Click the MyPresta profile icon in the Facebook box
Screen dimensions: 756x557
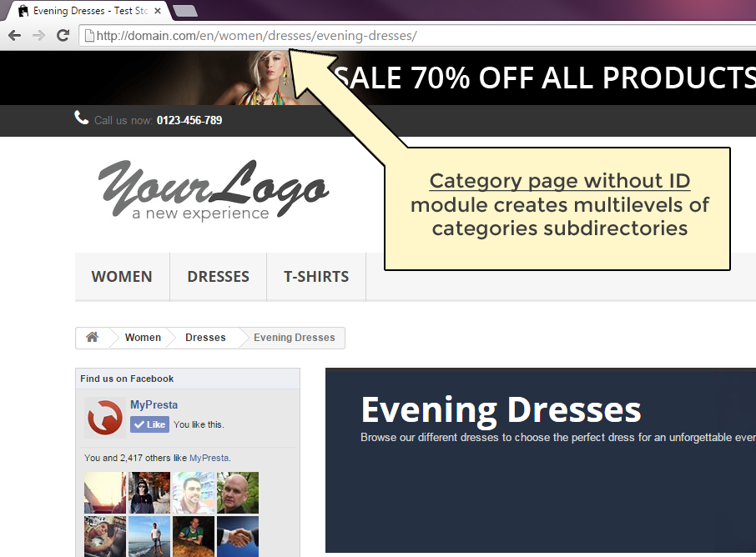click(103, 419)
